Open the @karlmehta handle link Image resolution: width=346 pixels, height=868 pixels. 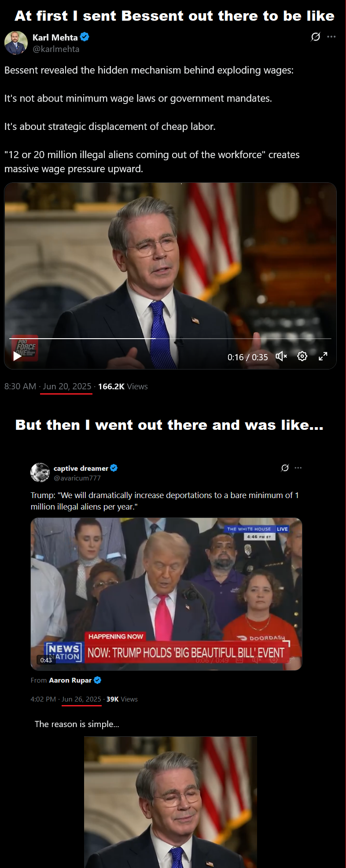(x=56, y=49)
